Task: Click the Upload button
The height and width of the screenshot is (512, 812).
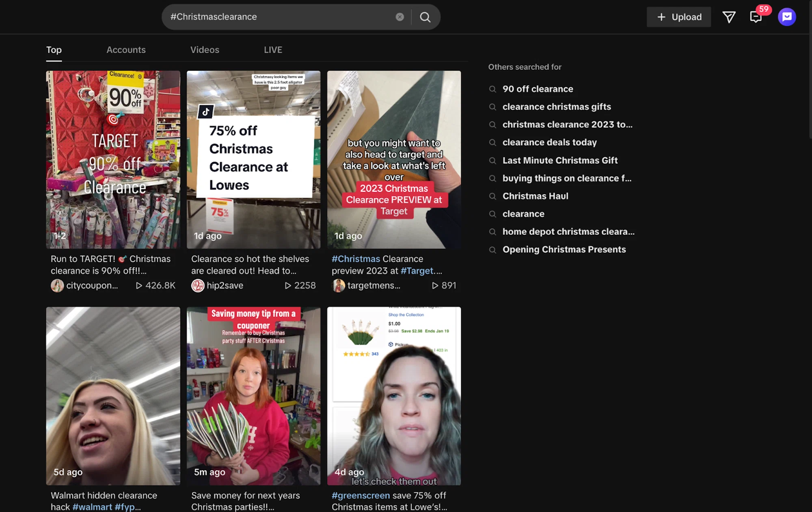Action: coord(679,17)
